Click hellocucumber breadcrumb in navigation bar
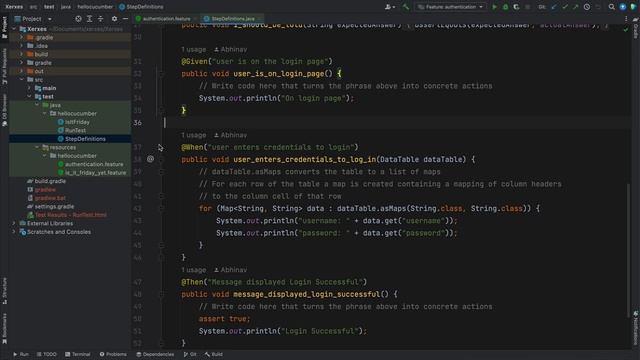 (95, 7)
